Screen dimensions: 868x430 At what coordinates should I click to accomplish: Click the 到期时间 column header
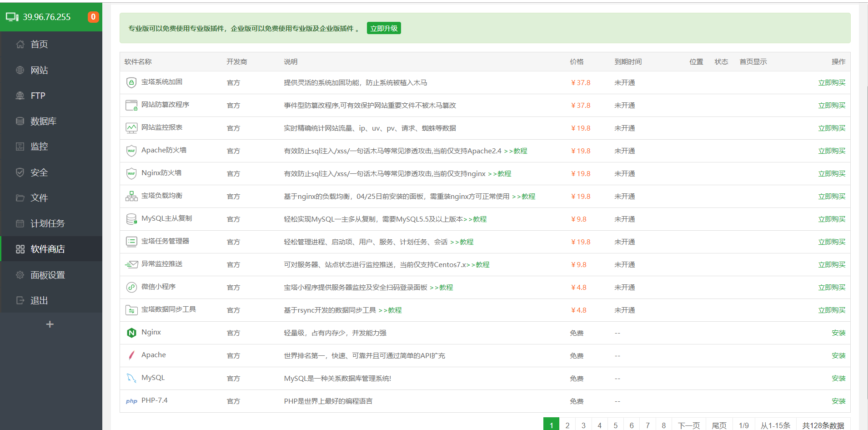[628, 62]
